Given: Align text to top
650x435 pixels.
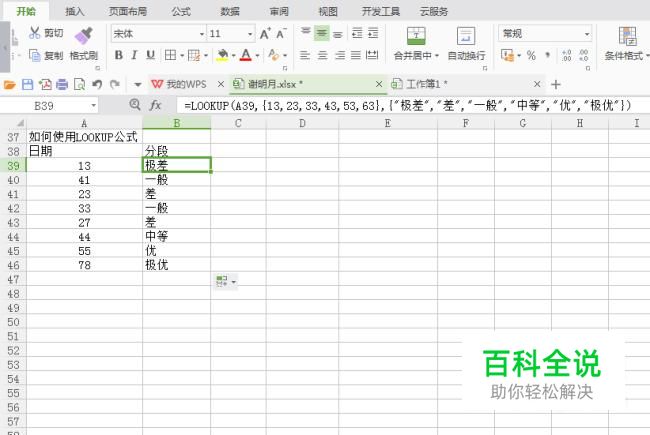Looking at the screenshot, I should [306, 32].
